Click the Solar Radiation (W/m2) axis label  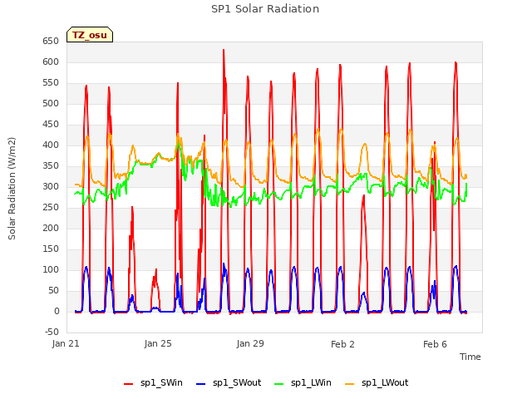(12, 189)
